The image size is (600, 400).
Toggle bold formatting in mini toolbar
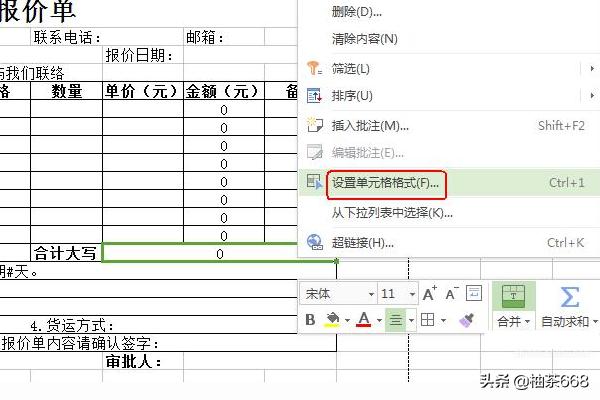[x=310, y=320]
